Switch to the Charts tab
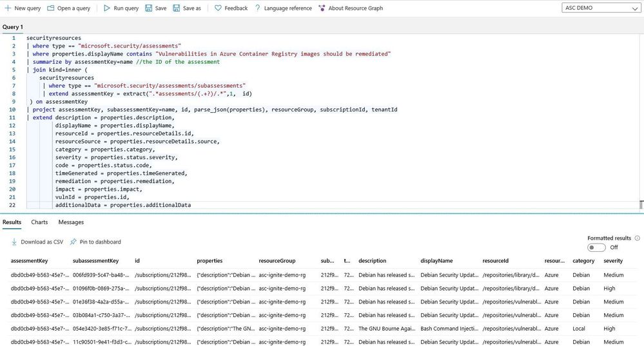 (x=39, y=222)
